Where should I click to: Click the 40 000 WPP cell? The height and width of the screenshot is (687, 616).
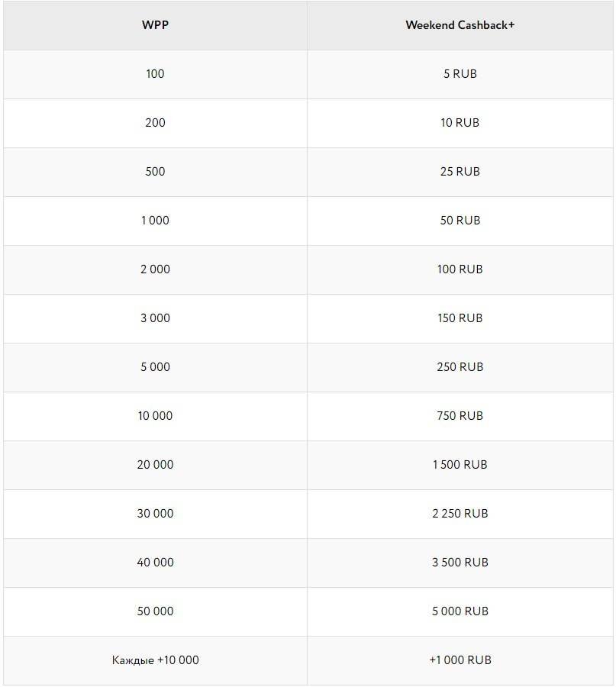(155, 563)
